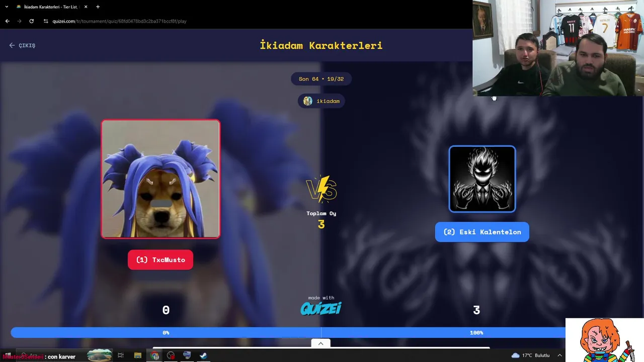Pick the Eski Kalentelon skull image
This screenshot has width=644, height=362.
coord(482,179)
